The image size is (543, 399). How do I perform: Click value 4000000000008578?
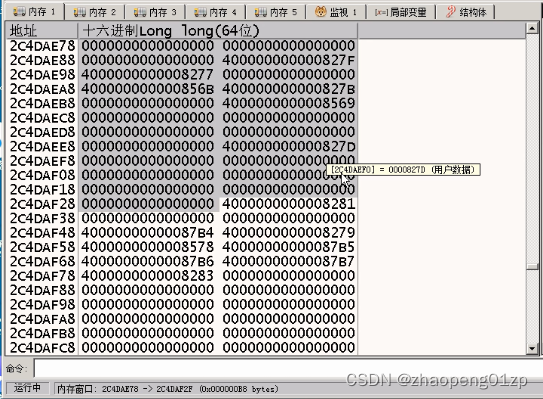(x=148, y=247)
